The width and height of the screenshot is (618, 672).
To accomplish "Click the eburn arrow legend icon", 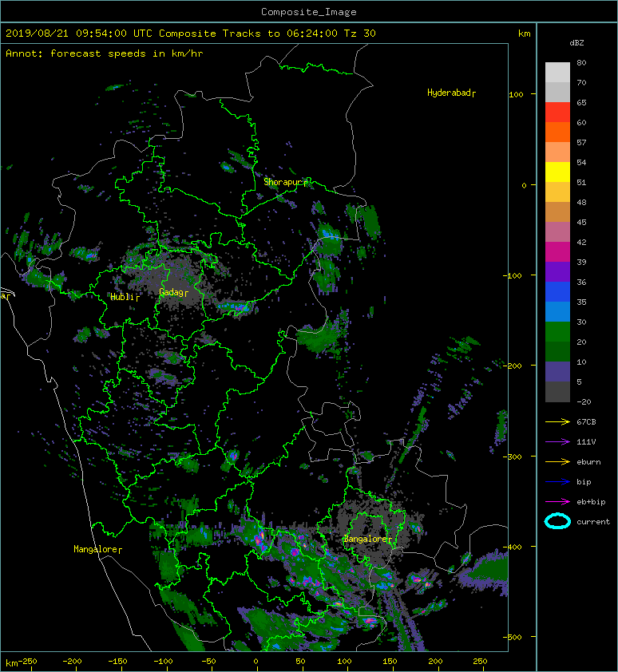I will coord(557,461).
